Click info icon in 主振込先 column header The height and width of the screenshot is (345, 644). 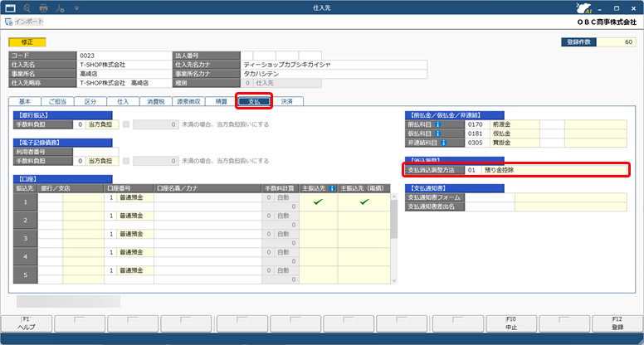332,188
